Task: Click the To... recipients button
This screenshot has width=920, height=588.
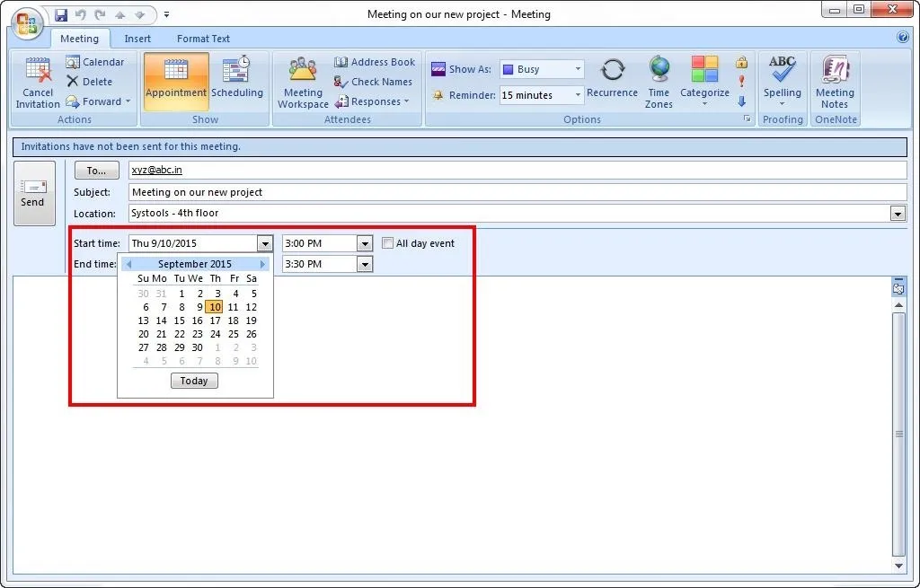Action: [96, 171]
